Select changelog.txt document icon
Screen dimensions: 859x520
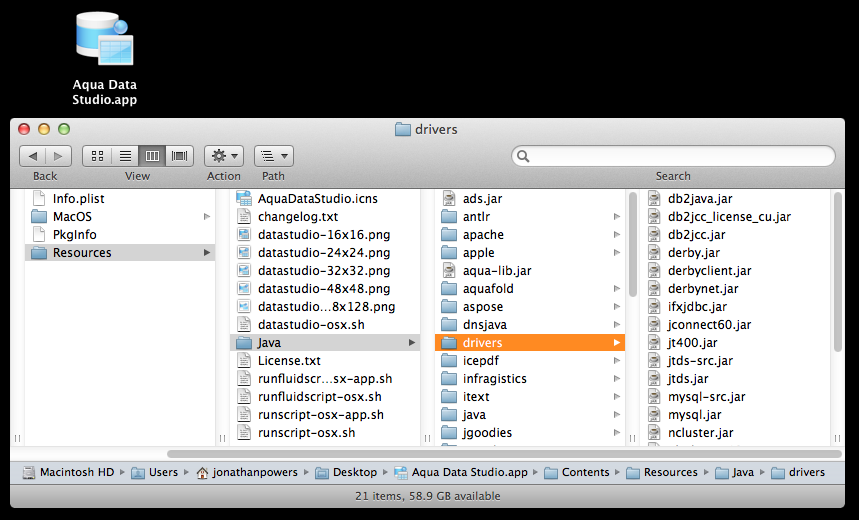[244, 216]
